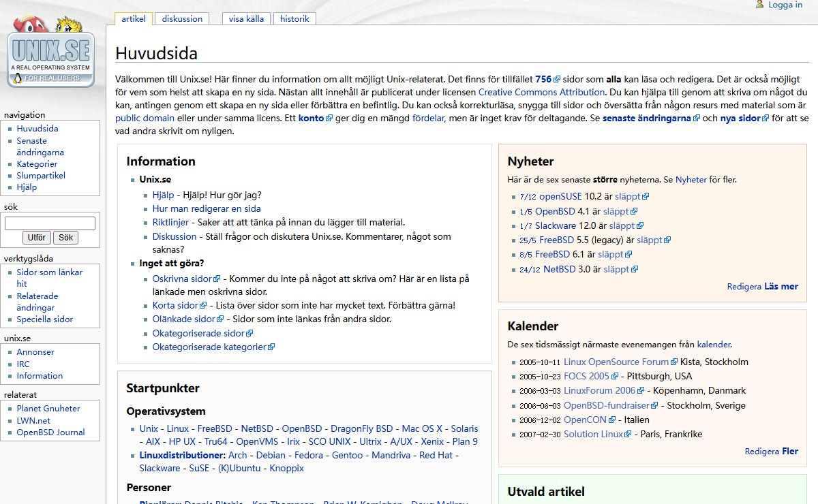Open the public domain link
The image size is (818, 504).
[145, 118]
